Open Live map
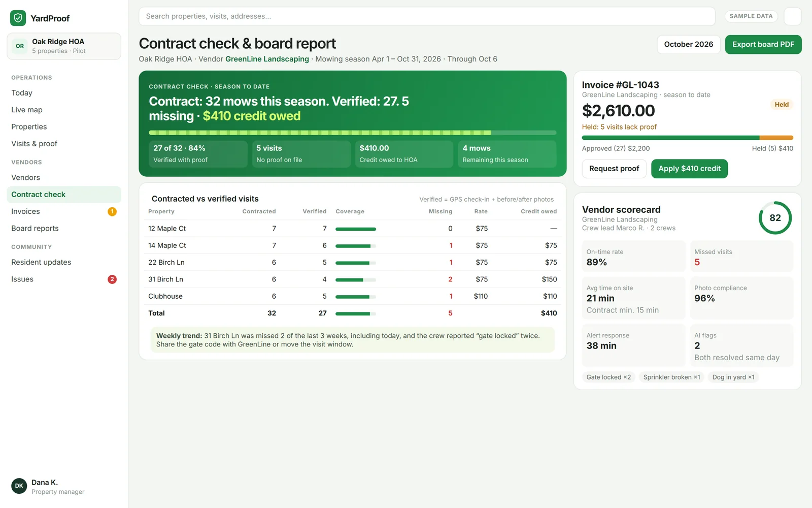The height and width of the screenshot is (508, 812). point(64,110)
